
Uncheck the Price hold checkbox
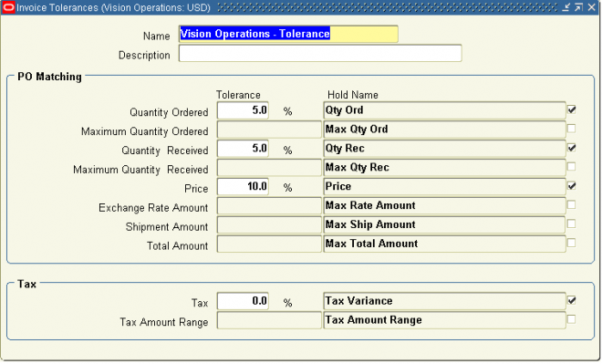572,185
